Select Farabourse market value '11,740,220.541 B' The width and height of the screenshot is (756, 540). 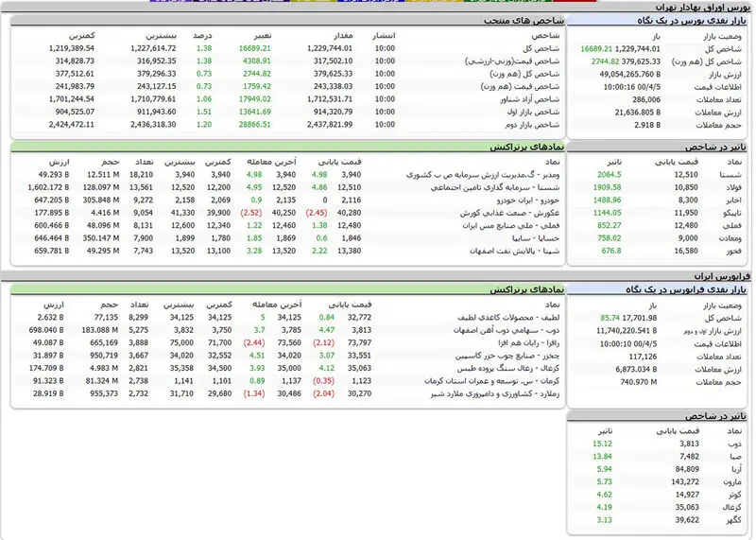(627, 331)
